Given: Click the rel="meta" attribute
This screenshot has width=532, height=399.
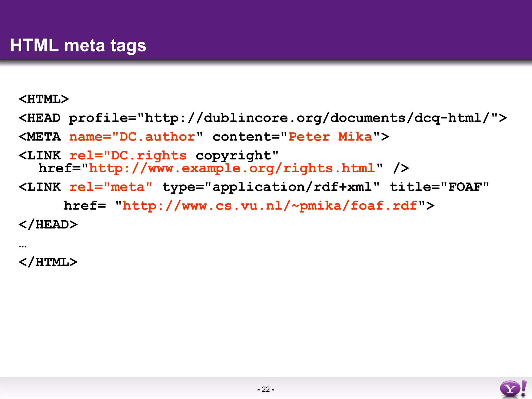Looking at the screenshot, I should [111, 187].
